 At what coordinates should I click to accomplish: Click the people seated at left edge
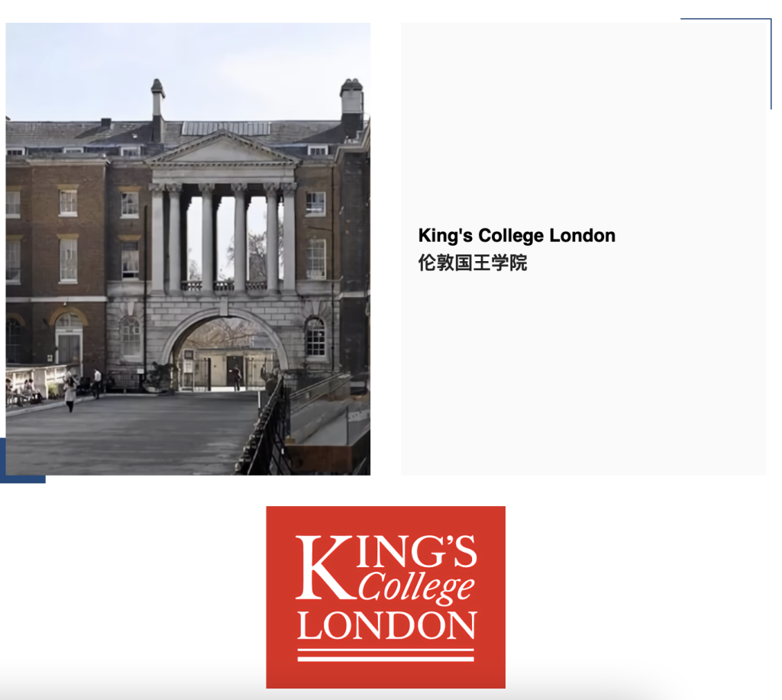(x=21, y=392)
